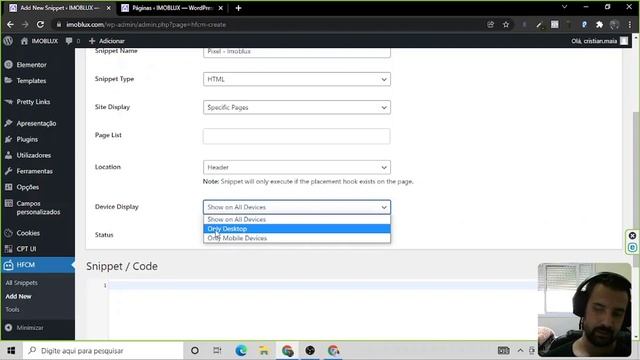The image size is (640, 360).
Task: Open File Explorer from the taskbar
Action: pos(264,351)
